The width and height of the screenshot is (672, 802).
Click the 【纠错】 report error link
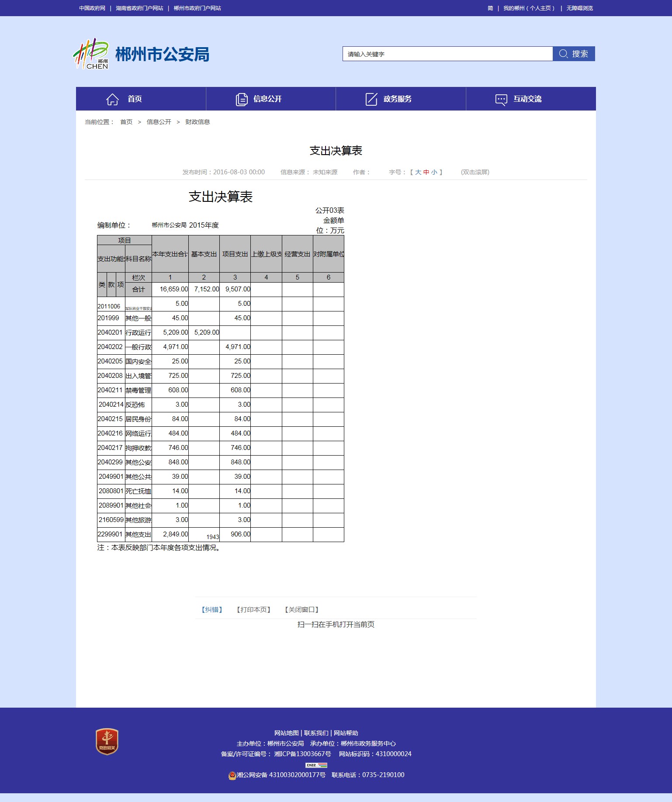click(x=212, y=609)
